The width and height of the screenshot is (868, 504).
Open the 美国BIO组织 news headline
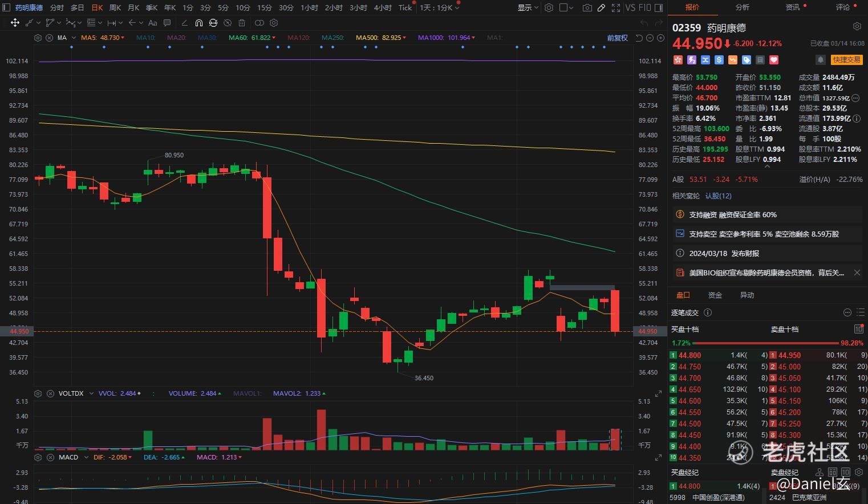tap(766, 273)
